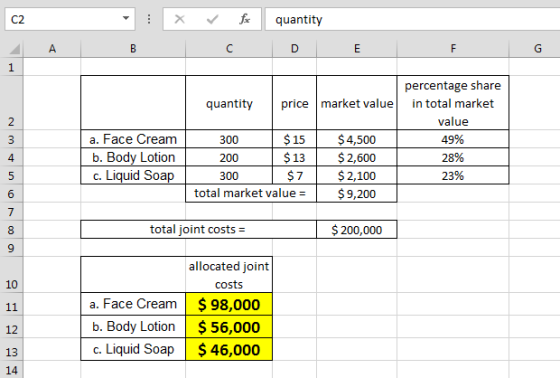Click the 28% share cell
Screen dimensions: 560x378
(453, 157)
